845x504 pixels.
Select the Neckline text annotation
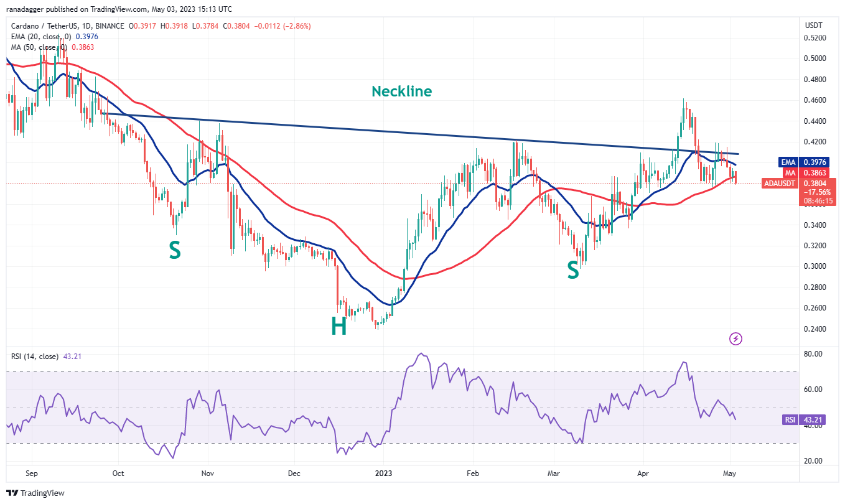pyautogui.click(x=401, y=91)
